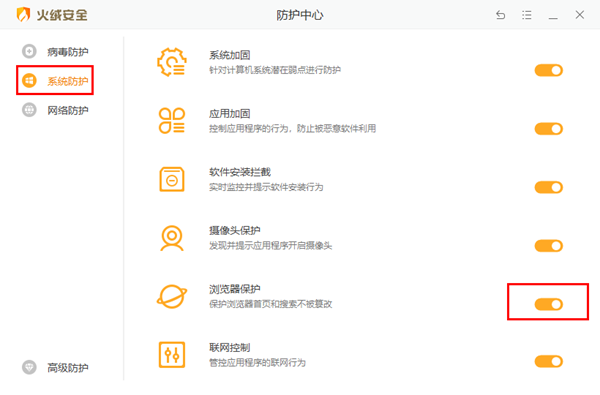The width and height of the screenshot is (600, 395).
Task: Open the list menu icon in title bar
Action: pyautogui.click(x=527, y=15)
